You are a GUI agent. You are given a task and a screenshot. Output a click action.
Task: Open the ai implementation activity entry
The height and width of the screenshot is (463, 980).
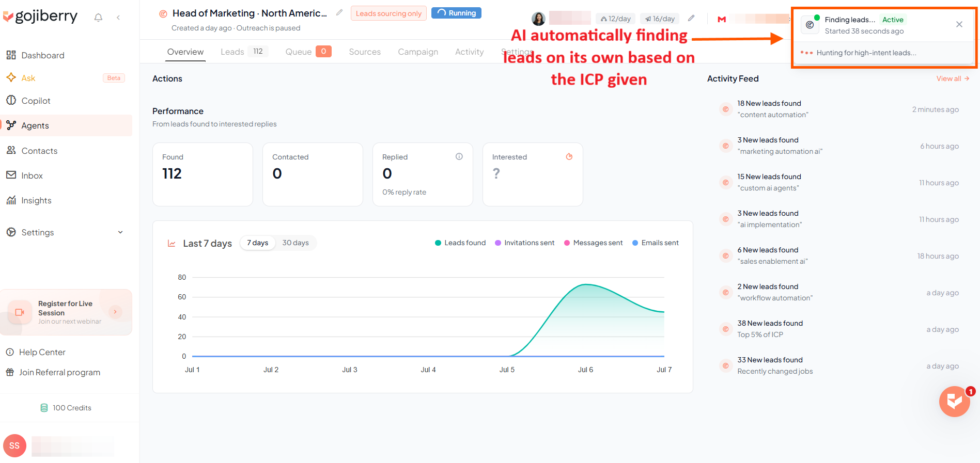839,219
